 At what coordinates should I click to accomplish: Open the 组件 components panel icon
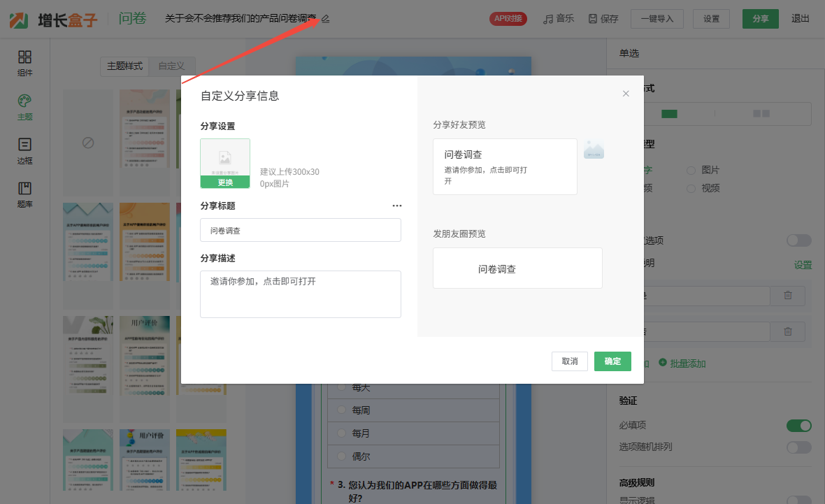click(x=24, y=57)
